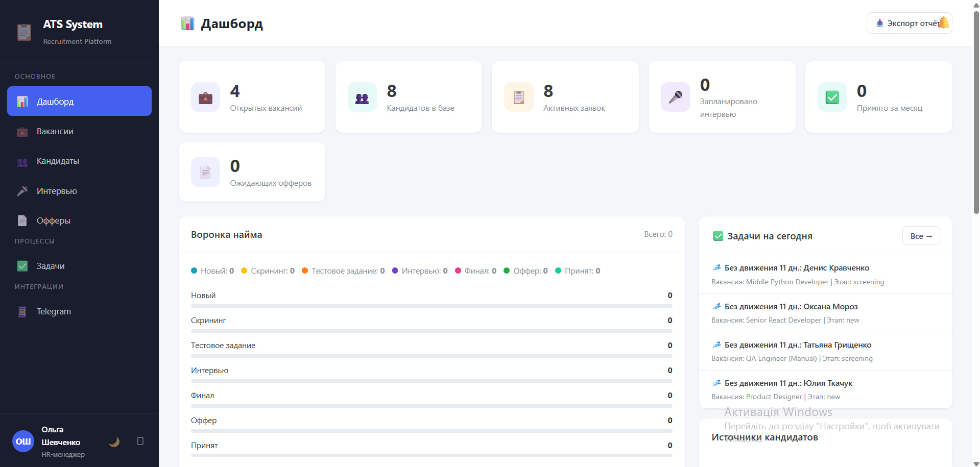Click the "Воронка найма" heading
Screen dimensions: 980x467
227,235
